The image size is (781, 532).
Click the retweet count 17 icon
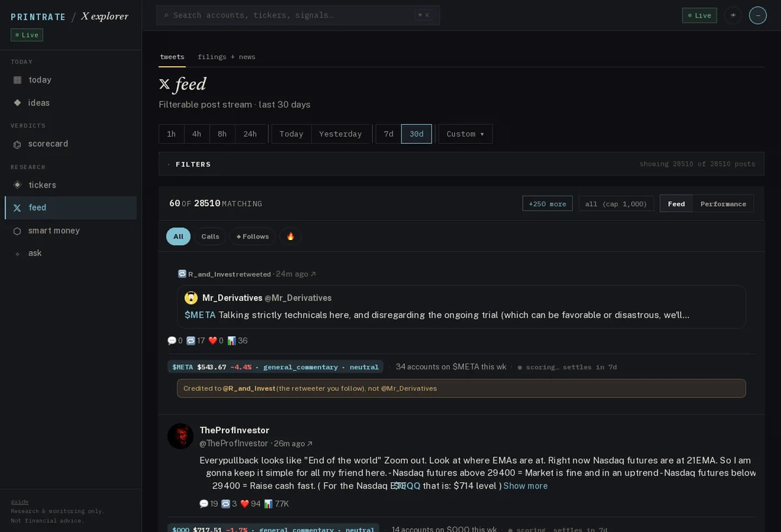(191, 341)
